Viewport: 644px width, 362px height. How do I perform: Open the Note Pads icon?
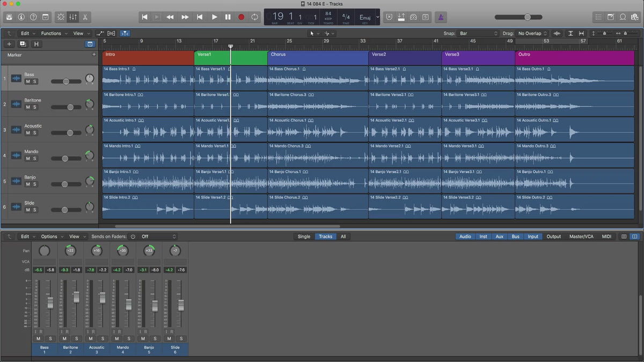[610, 17]
